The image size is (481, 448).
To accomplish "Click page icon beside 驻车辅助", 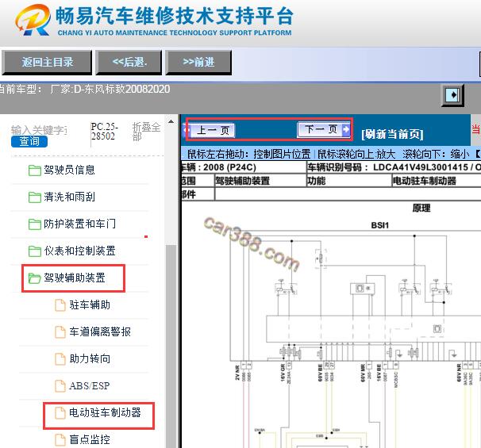I will tap(60, 305).
